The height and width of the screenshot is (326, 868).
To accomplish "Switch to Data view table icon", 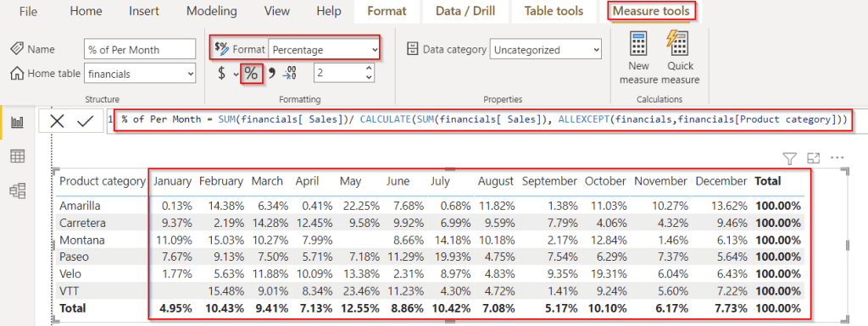I will [x=18, y=157].
